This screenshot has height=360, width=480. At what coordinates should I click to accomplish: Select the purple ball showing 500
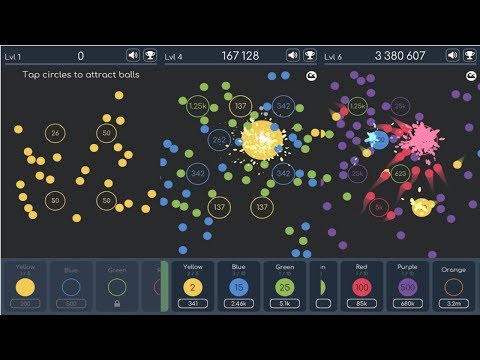(408, 287)
